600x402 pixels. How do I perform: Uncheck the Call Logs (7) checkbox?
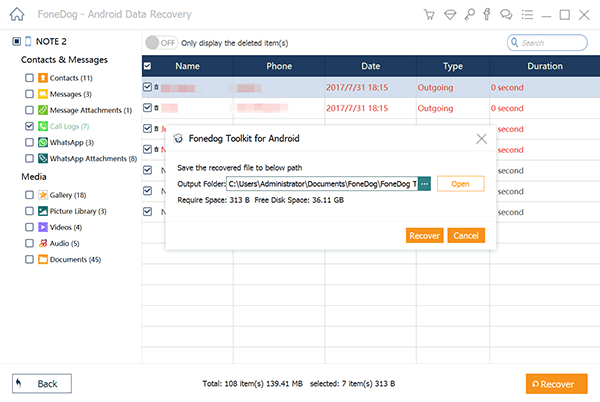click(29, 126)
